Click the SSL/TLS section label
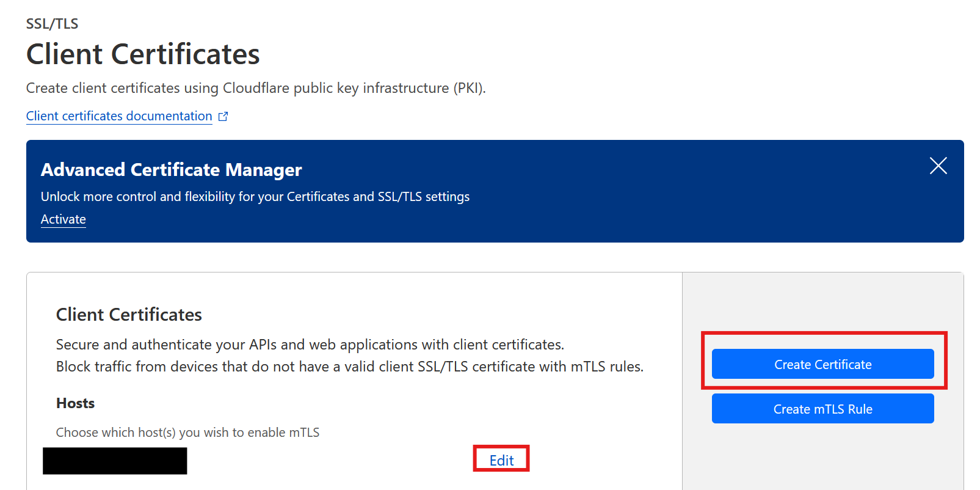Image resolution: width=980 pixels, height=490 pixels. (53, 24)
